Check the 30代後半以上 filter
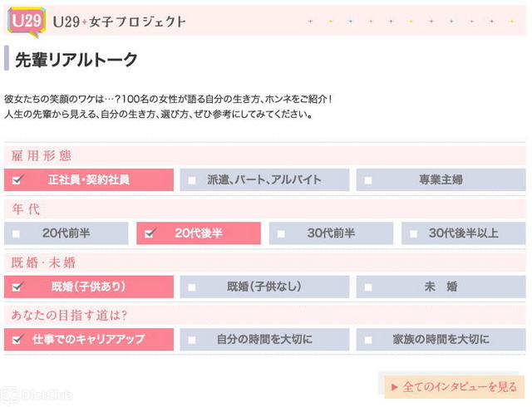Viewport: 532px width, 407px height. click(x=413, y=234)
